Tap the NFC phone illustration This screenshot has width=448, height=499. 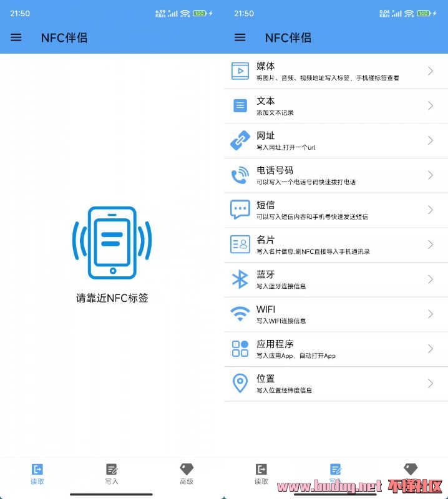[x=112, y=243]
